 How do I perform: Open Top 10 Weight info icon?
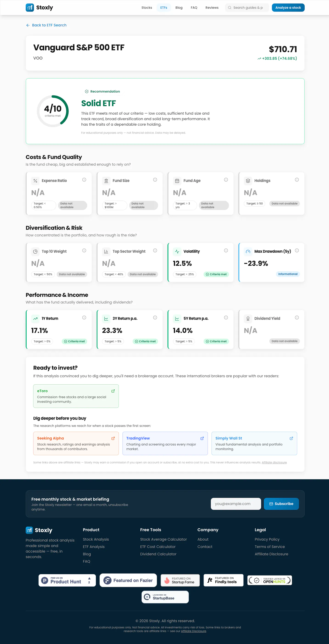[x=84, y=250]
